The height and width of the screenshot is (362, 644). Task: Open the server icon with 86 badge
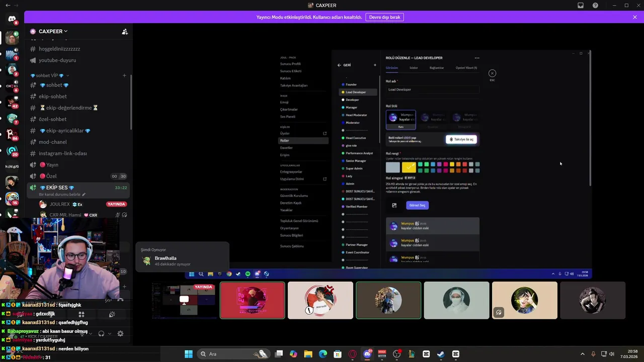click(12, 134)
